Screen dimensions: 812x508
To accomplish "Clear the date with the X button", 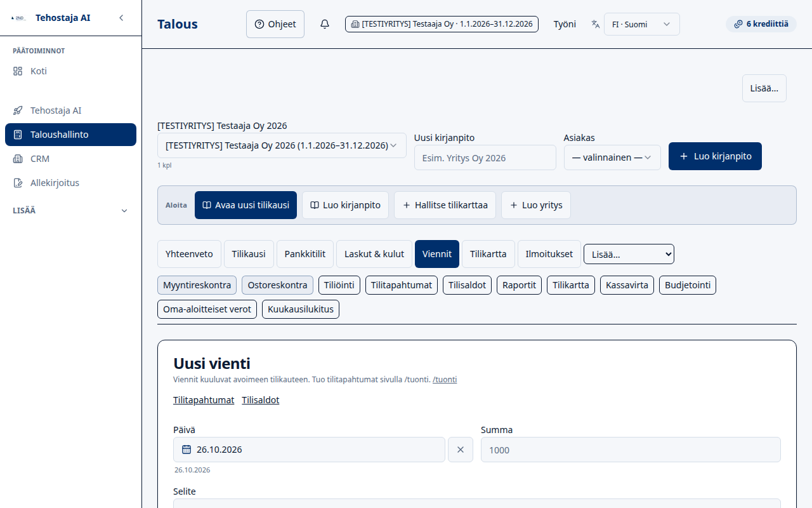I will coord(461,450).
